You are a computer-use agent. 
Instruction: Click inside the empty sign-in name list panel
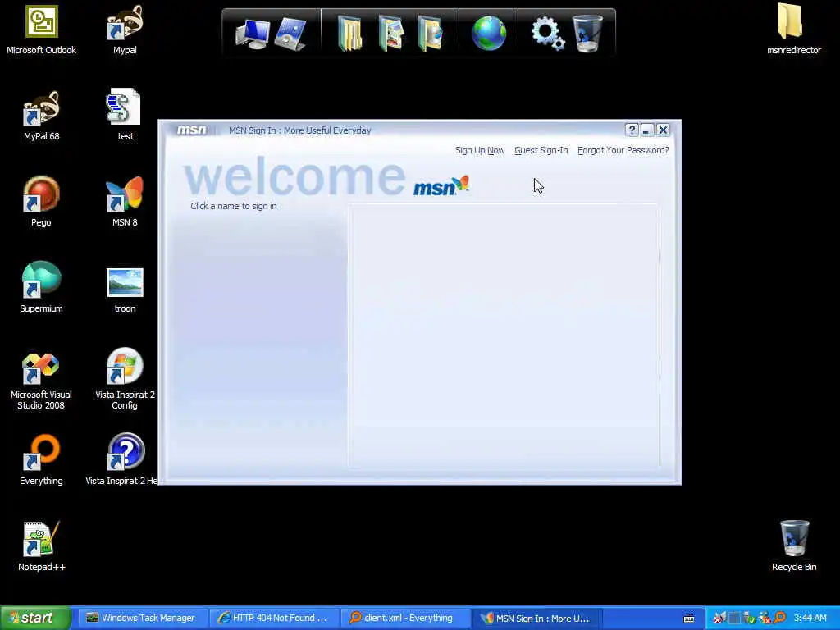(x=504, y=336)
